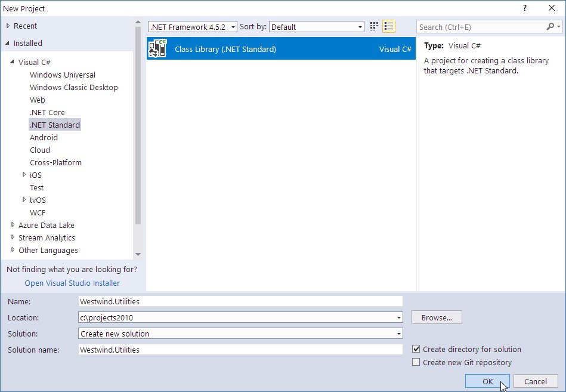566x392 pixels.
Task: Switch templates to list view
Action: (x=389, y=26)
